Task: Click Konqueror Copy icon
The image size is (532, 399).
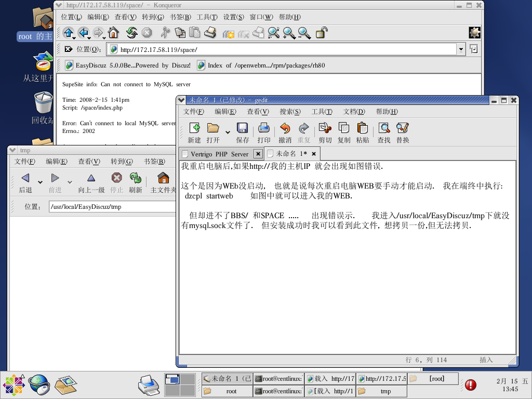Action: click(180, 33)
